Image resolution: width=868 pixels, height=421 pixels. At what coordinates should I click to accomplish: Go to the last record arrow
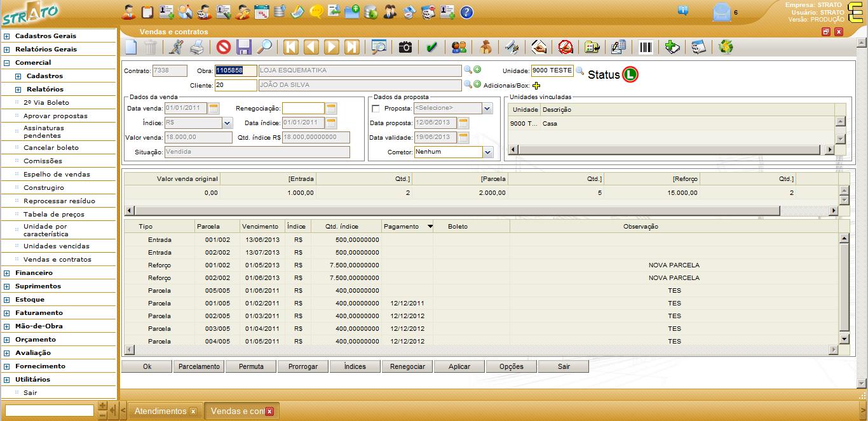[x=352, y=47]
